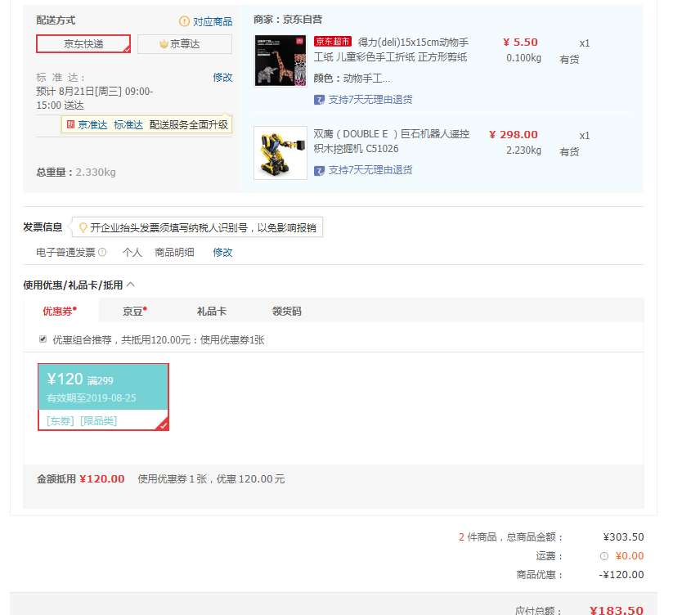
Task: Open the 对应商品 link
Action: 213,21
